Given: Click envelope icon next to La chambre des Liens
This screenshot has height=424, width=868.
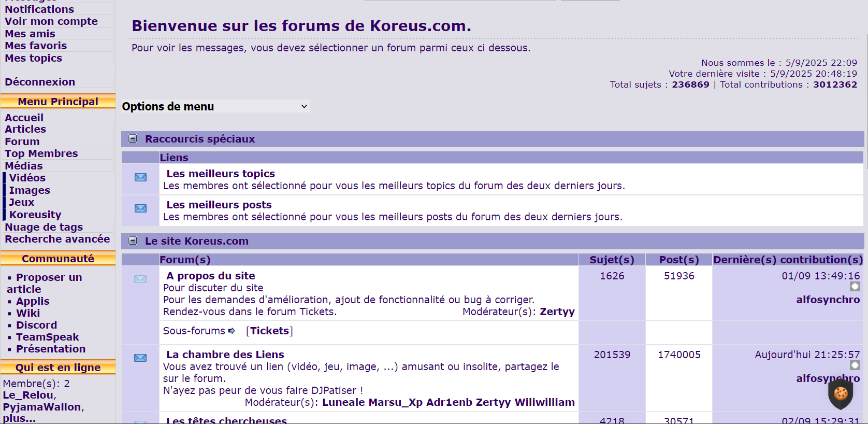Looking at the screenshot, I should coord(140,358).
